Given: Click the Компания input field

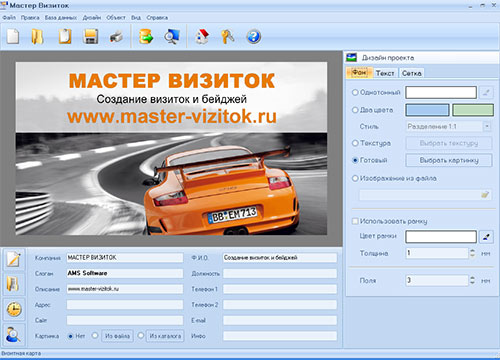Looking at the screenshot, I should [125, 257].
